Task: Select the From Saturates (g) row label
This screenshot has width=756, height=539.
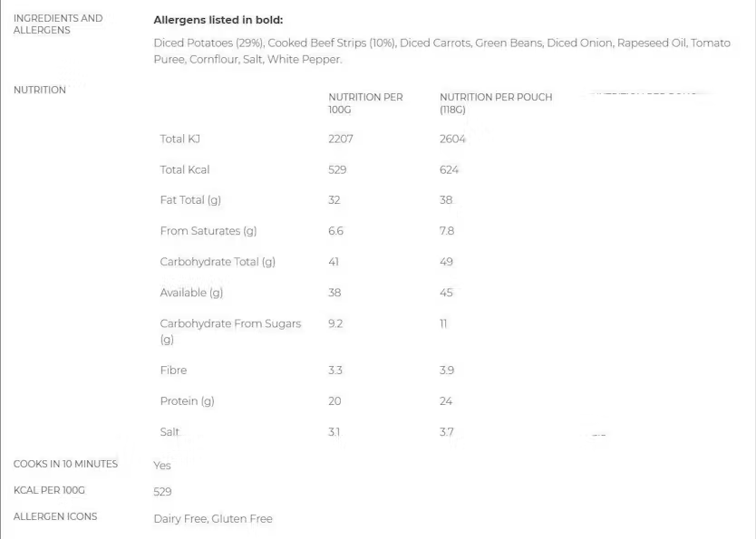Action: coord(208,231)
